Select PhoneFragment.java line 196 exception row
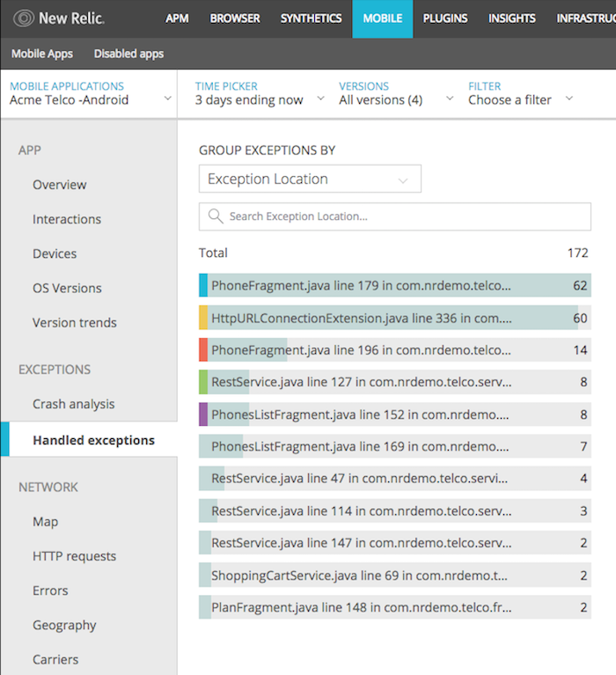The height and width of the screenshot is (675, 616). pyautogui.click(x=395, y=350)
